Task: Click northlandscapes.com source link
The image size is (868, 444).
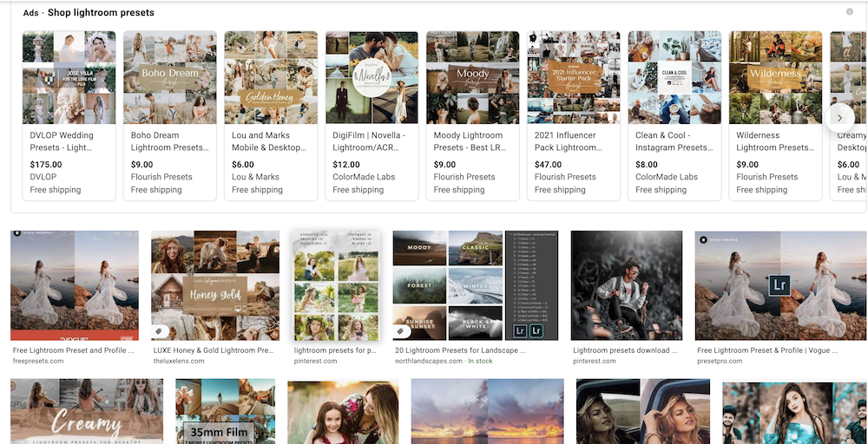Action: pos(429,361)
